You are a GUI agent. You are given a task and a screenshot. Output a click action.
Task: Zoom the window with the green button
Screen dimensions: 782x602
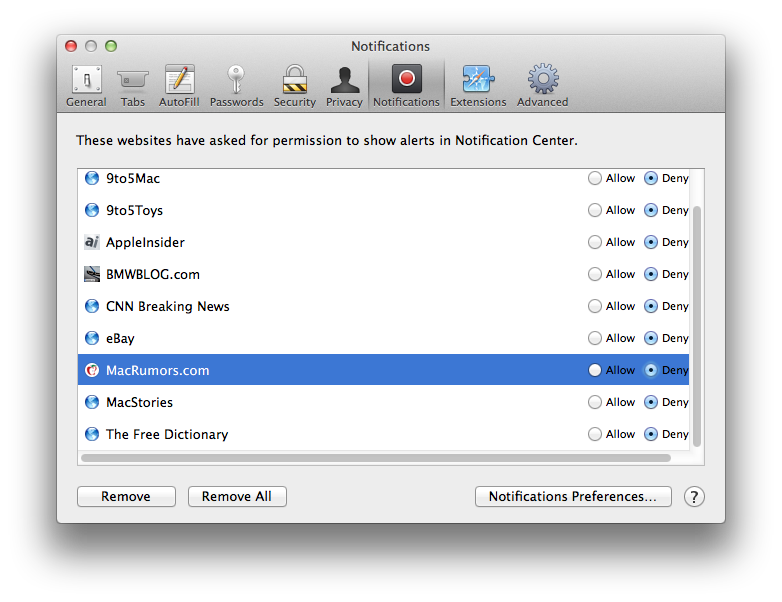[111, 46]
